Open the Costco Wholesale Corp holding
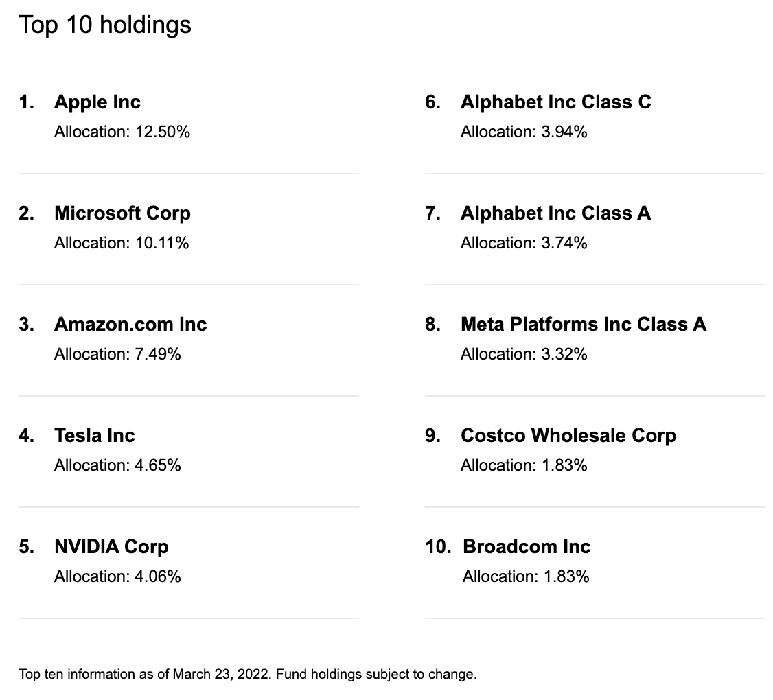Viewport: 773px width, 700px height. point(568,436)
